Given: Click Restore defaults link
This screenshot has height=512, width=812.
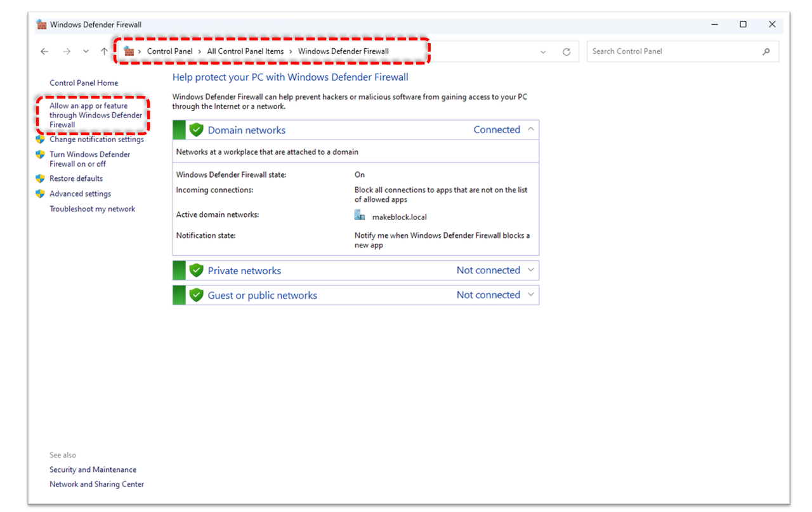Looking at the screenshot, I should click(x=76, y=179).
